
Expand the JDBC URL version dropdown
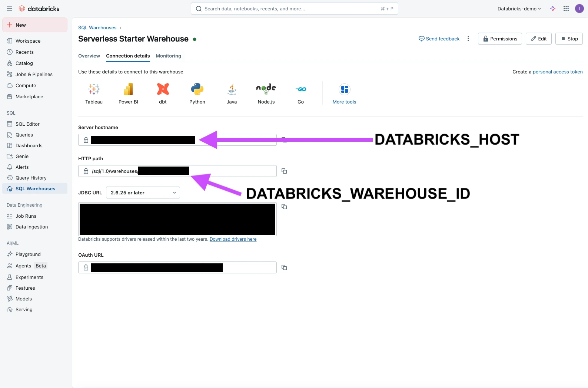[143, 193]
